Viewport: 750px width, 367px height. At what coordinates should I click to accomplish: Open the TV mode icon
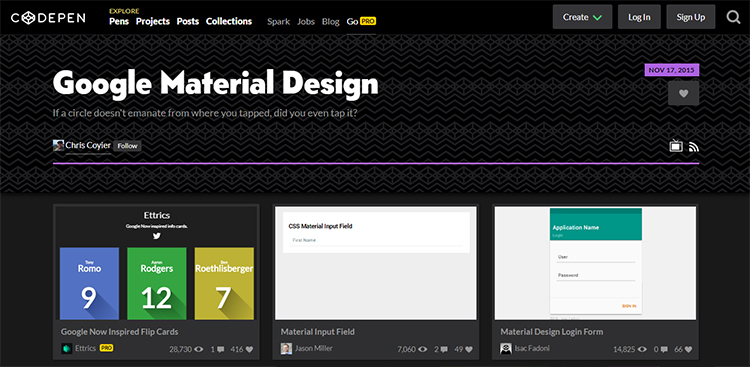coord(676,146)
